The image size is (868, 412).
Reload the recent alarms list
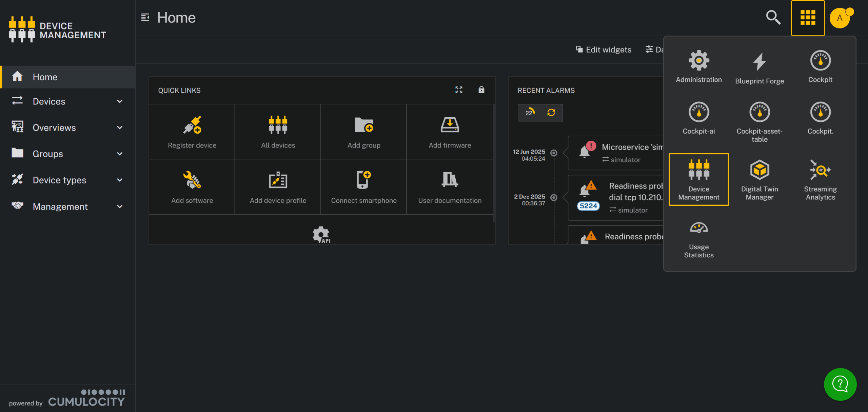pos(551,113)
